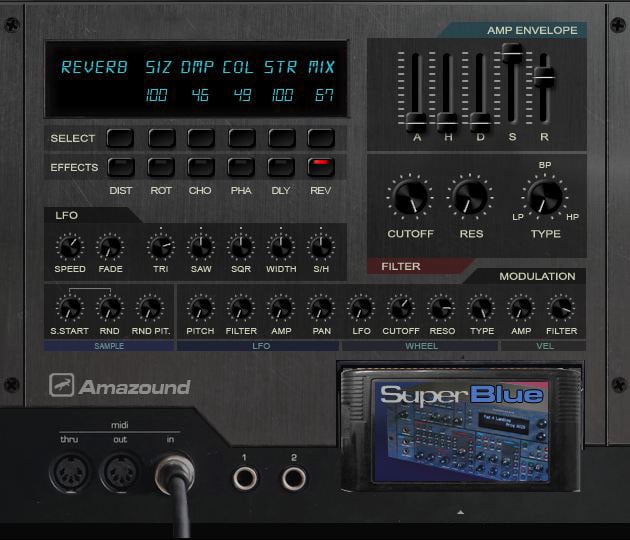Click the midi in plugged connector
Image resolution: width=630 pixels, height=540 pixels.
click(x=175, y=473)
